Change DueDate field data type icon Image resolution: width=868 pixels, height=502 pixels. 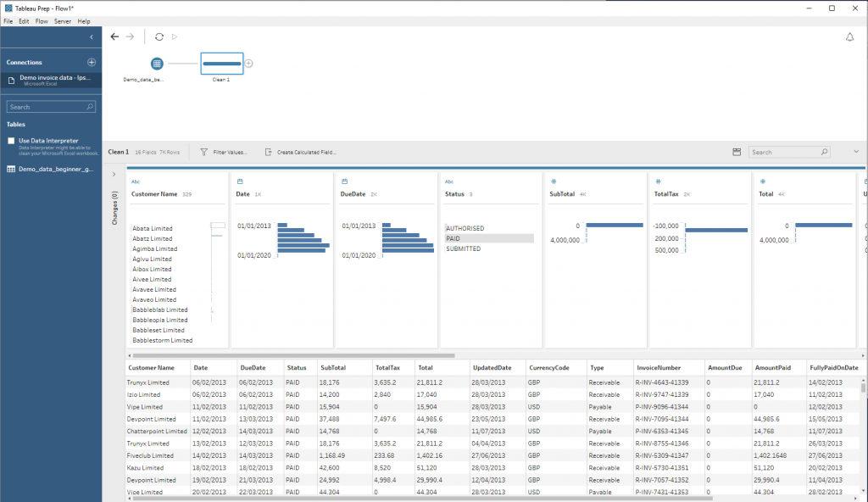(x=344, y=181)
